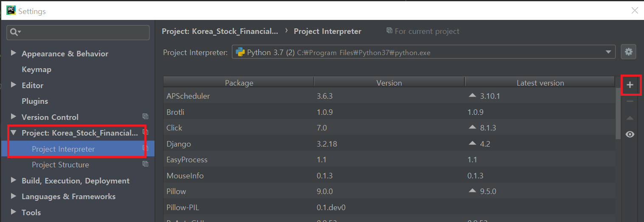644x222 pixels.
Task: Select the Pillow-PIL package row
Action: (x=389, y=208)
